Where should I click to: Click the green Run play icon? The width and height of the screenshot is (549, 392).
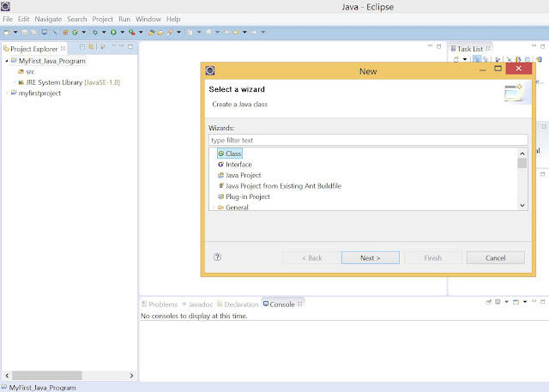pyautogui.click(x=113, y=33)
